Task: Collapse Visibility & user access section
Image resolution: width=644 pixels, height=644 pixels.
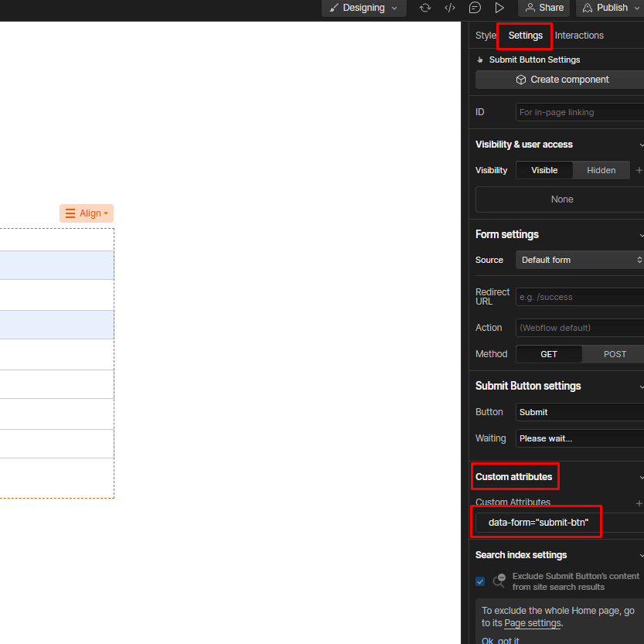Action: coord(641,145)
